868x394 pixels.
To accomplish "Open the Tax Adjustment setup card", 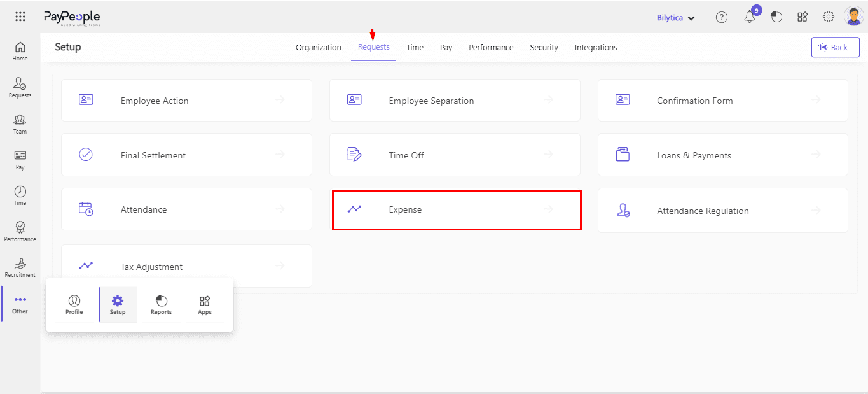I will 186,267.
